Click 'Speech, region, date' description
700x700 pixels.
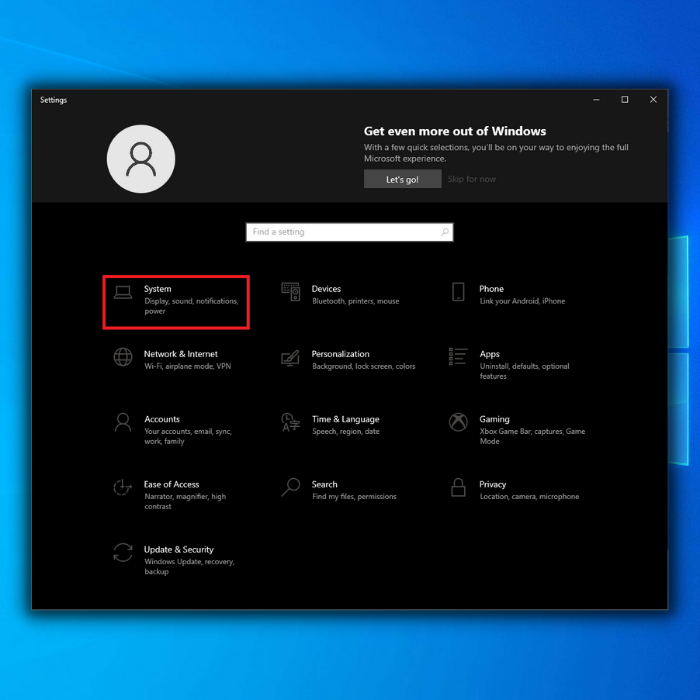pos(346,431)
